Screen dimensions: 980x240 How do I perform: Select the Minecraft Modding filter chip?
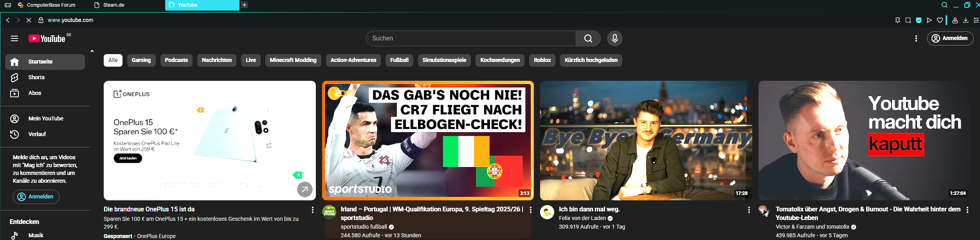[293, 60]
